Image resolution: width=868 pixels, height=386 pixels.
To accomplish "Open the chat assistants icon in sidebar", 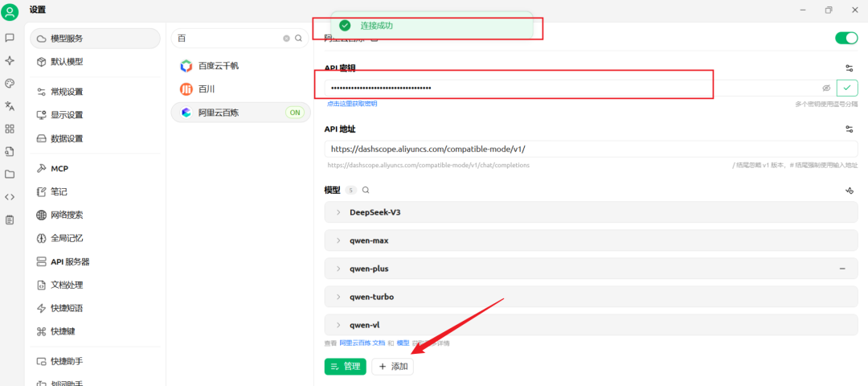I will pos(10,38).
